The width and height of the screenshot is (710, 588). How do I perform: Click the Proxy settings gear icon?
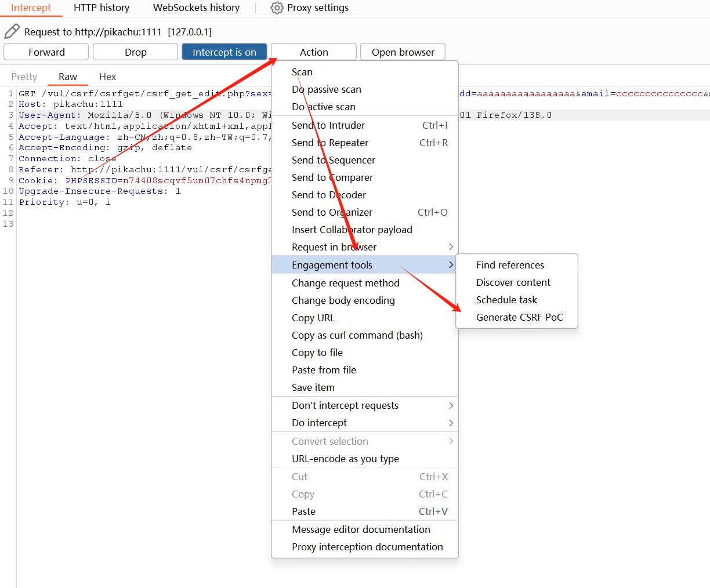(277, 8)
